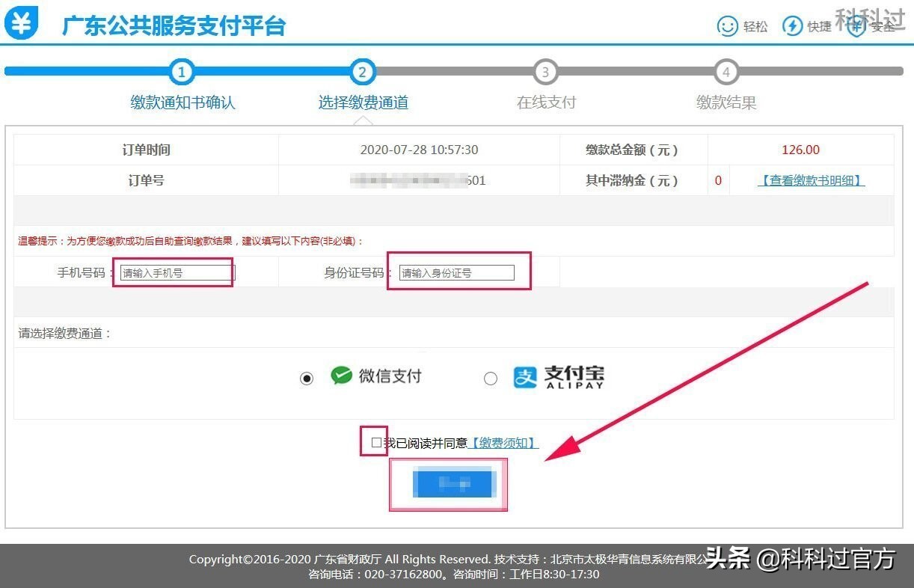Select the 微信支付 radio button
This screenshot has width=914, height=588.
[x=306, y=378]
